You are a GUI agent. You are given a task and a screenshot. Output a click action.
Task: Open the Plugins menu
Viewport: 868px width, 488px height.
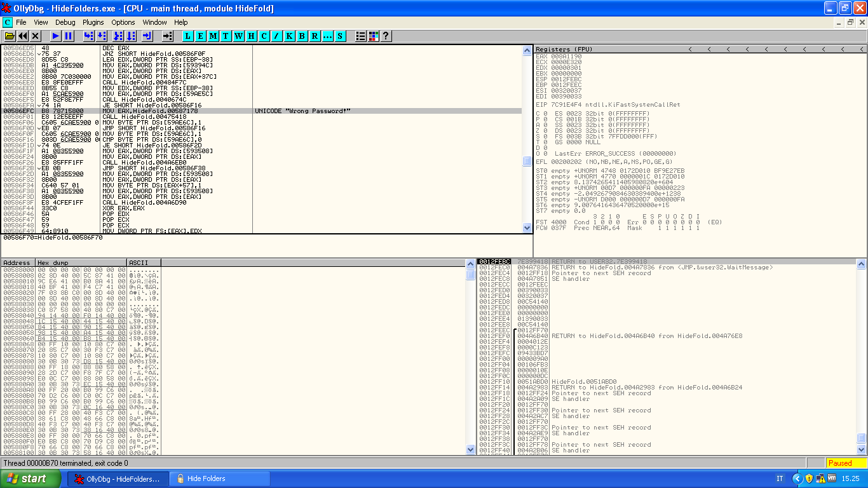[x=93, y=22]
